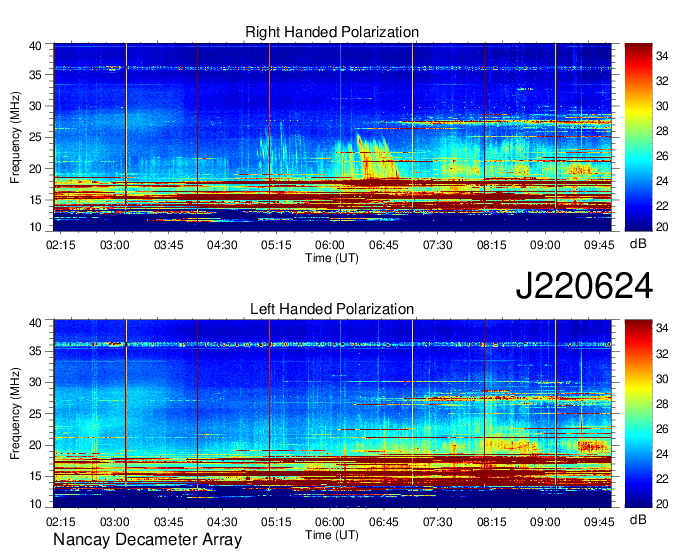Click the Frequency (MHz) label of the Right Handed plot
The width and height of the screenshot is (680, 552).
click(15, 137)
